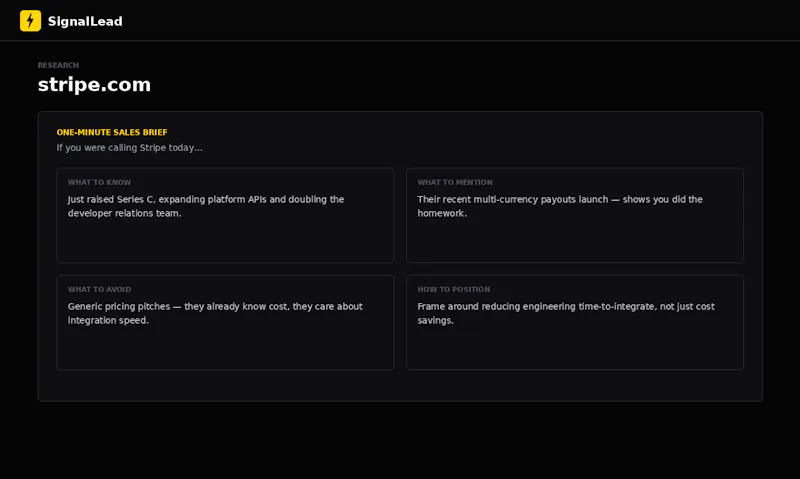Click the RESEARCH label above the domain
The height and width of the screenshot is (479, 800).
tap(58, 65)
